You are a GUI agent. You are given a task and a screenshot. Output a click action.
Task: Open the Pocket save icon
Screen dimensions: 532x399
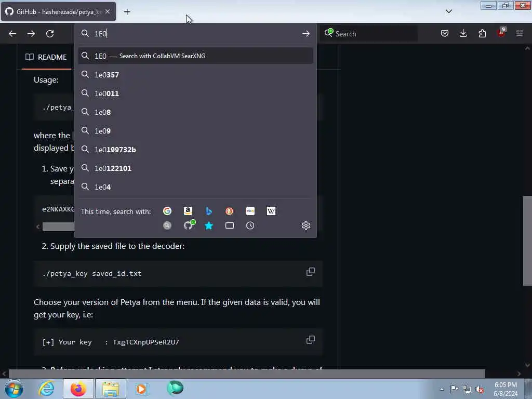click(445, 33)
